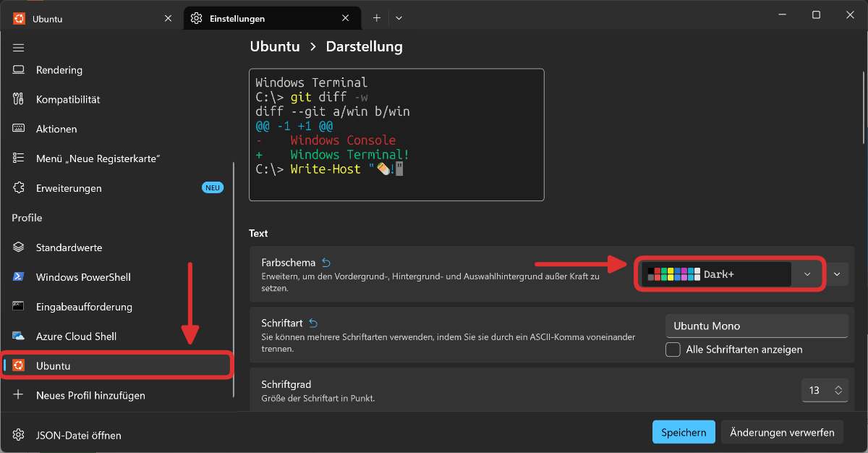
Task: Tick the Alle Schriftarten anzeigen checkbox
Action: coord(673,350)
